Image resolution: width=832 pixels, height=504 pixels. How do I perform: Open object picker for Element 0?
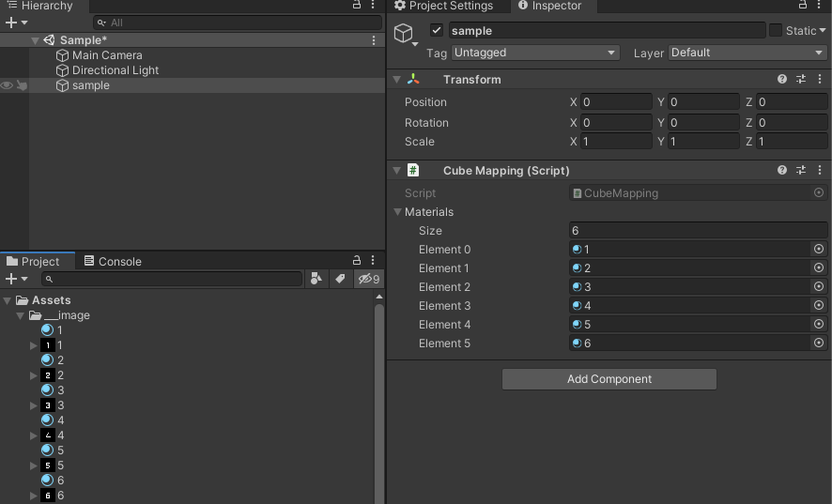[x=819, y=249]
